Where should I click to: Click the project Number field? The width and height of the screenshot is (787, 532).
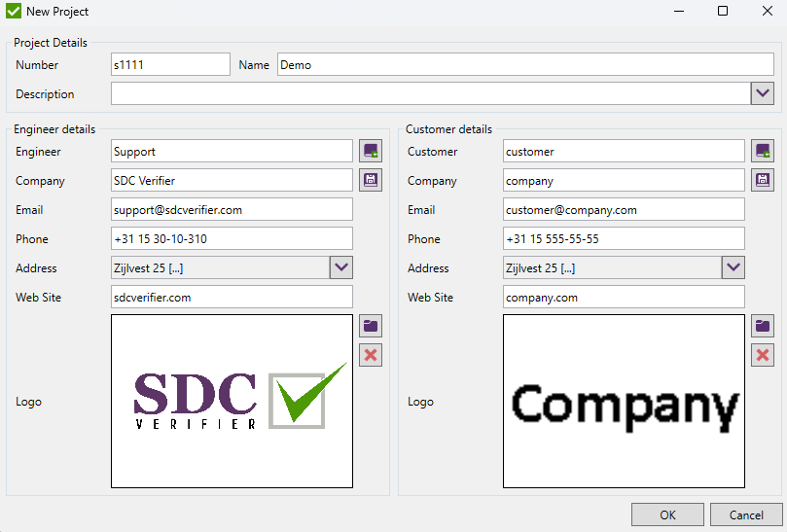tap(170, 65)
